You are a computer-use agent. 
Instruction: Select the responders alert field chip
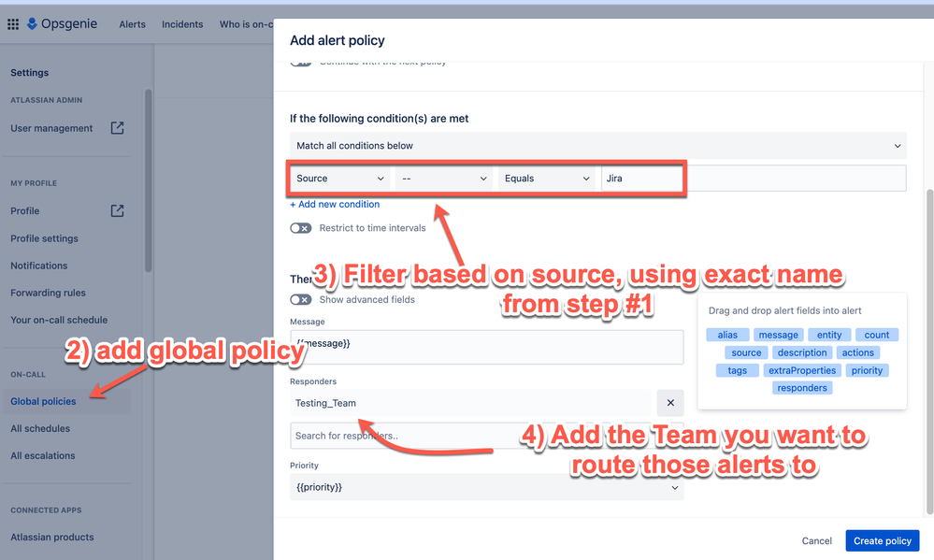802,388
